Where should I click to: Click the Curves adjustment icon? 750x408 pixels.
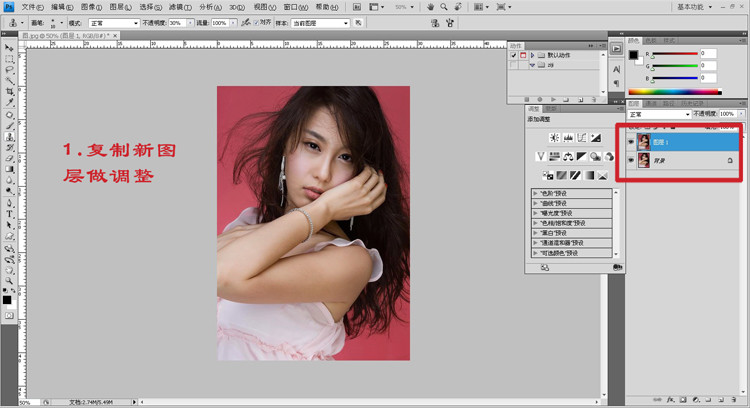coord(582,137)
